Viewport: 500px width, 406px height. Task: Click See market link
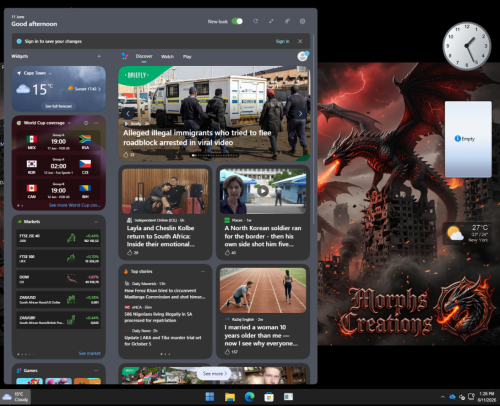(x=90, y=353)
